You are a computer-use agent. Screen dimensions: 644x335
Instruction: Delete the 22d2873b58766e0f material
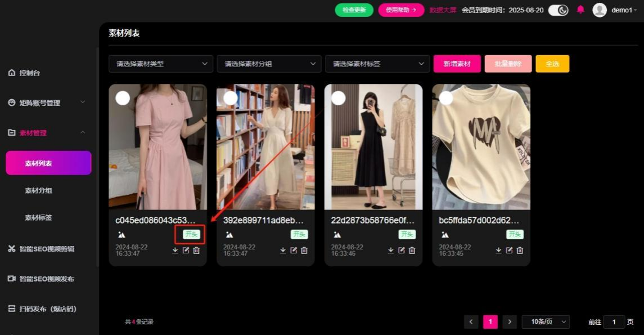(x=412, y=251)
